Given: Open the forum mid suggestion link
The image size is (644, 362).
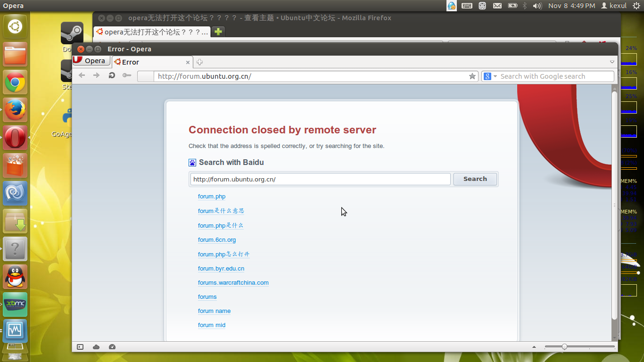Looking at the screenshot, I should pos(212,325).
